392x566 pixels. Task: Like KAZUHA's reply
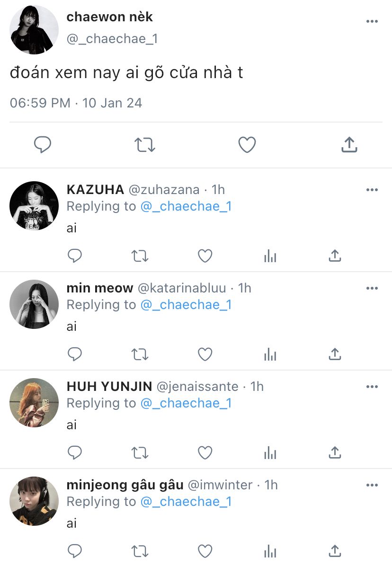tap(205, 256)
